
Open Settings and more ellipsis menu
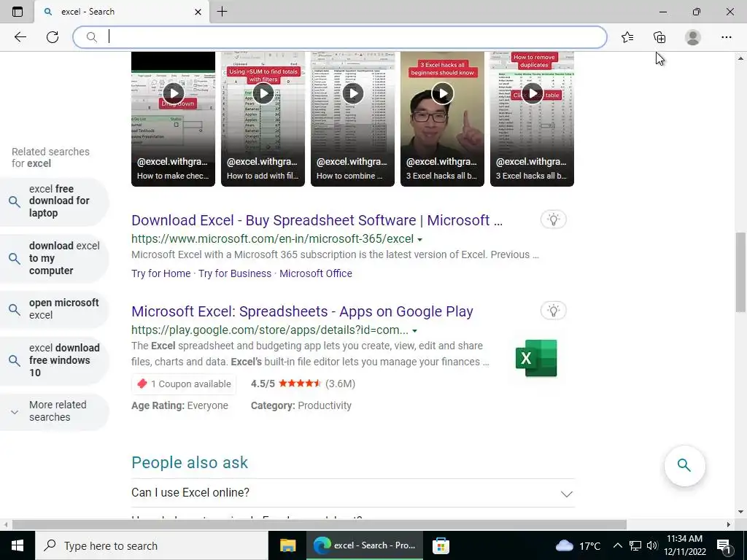(726, 37)
